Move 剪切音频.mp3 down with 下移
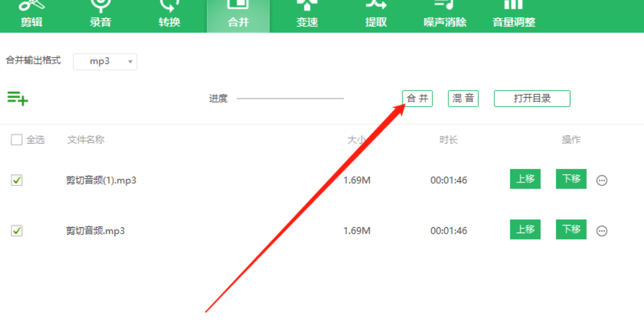 pos(572,230)
